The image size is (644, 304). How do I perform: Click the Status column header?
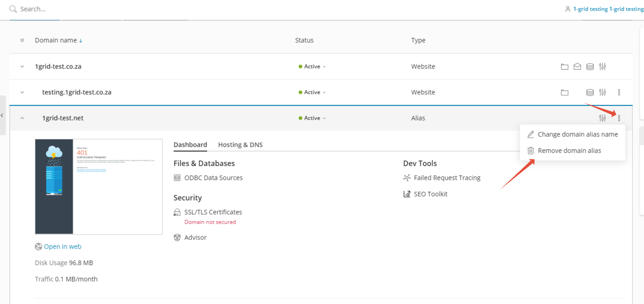click(x=304, y=40)
